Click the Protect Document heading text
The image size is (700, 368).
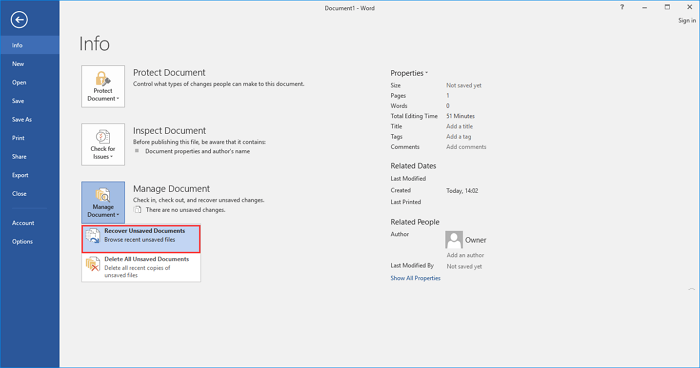169,72
